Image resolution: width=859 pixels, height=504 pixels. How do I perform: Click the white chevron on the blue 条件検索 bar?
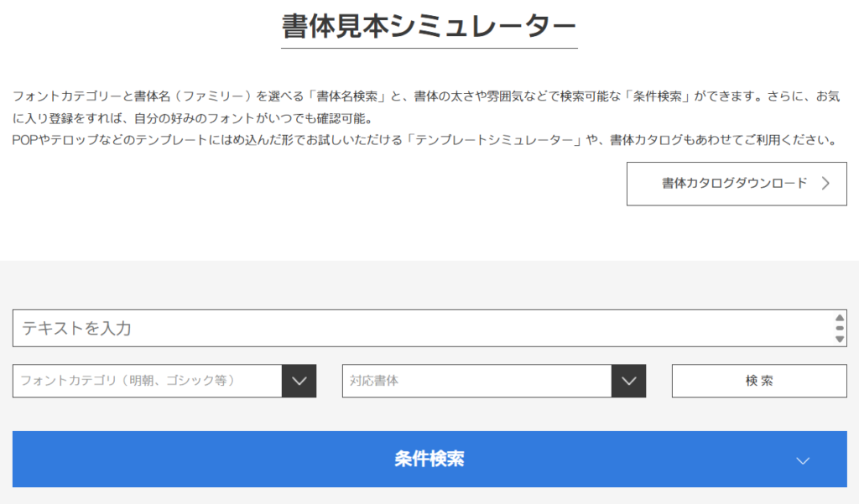click(x=803, y=460)
